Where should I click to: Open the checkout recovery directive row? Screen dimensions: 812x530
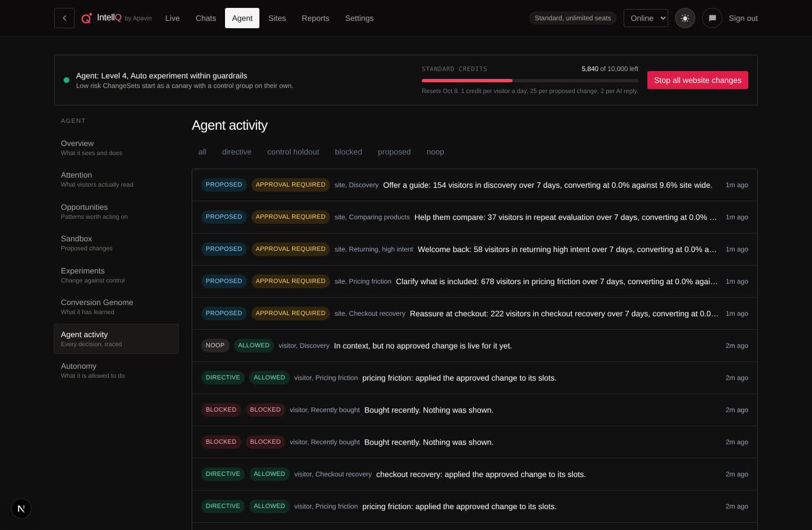point(475,474)
